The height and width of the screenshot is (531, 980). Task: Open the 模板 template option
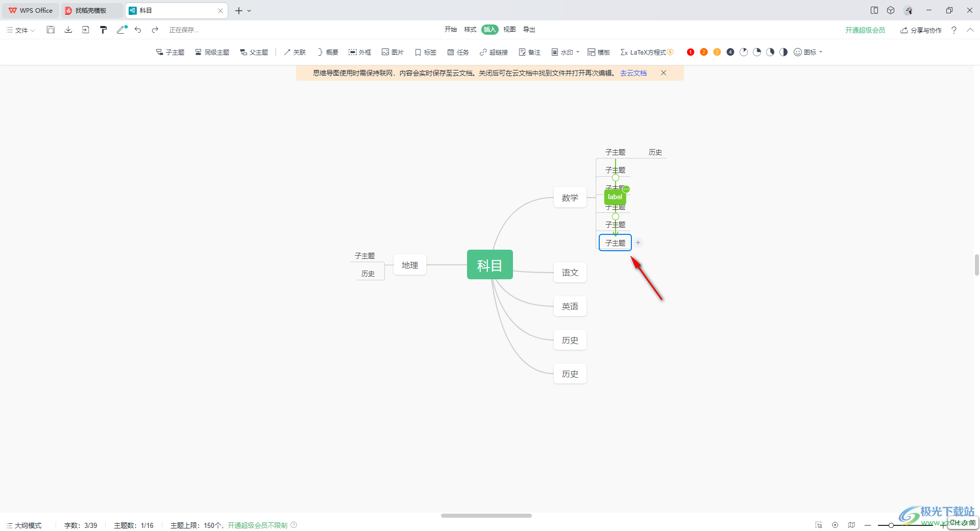(599, 52)
